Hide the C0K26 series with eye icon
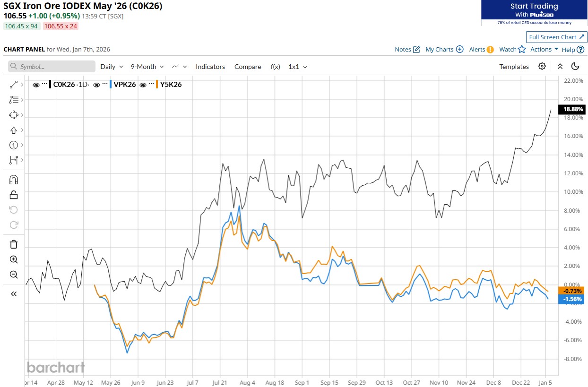This screenshot has height=387, width=588. click(x=36, y=85)
